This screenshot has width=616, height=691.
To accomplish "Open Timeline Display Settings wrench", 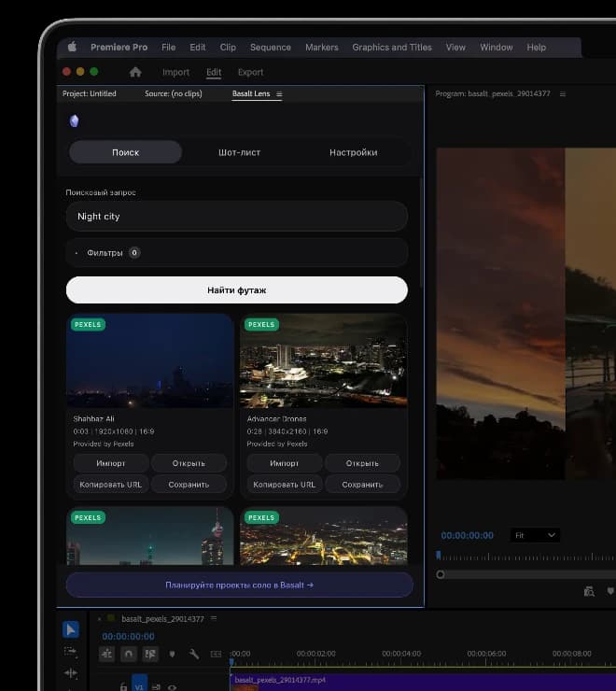I will tap(194, 654).
